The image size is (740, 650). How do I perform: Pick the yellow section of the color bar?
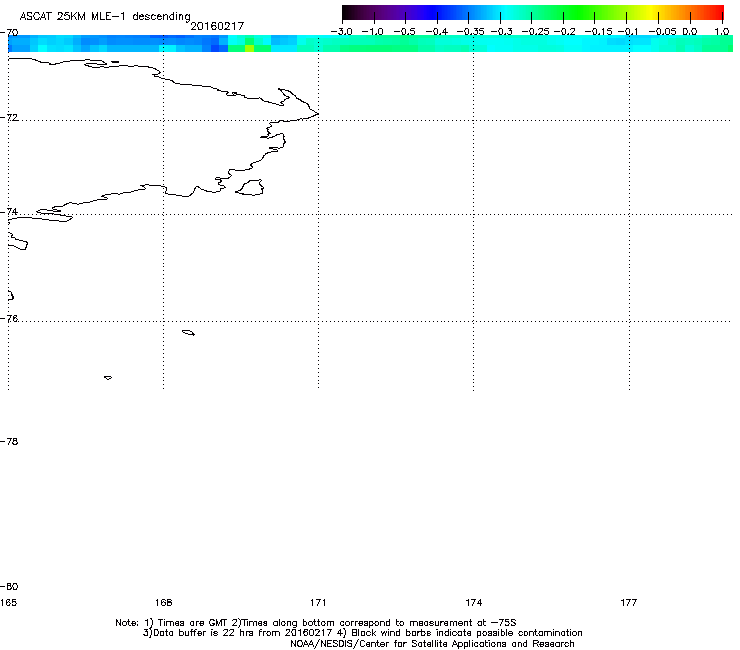point(651,12)
